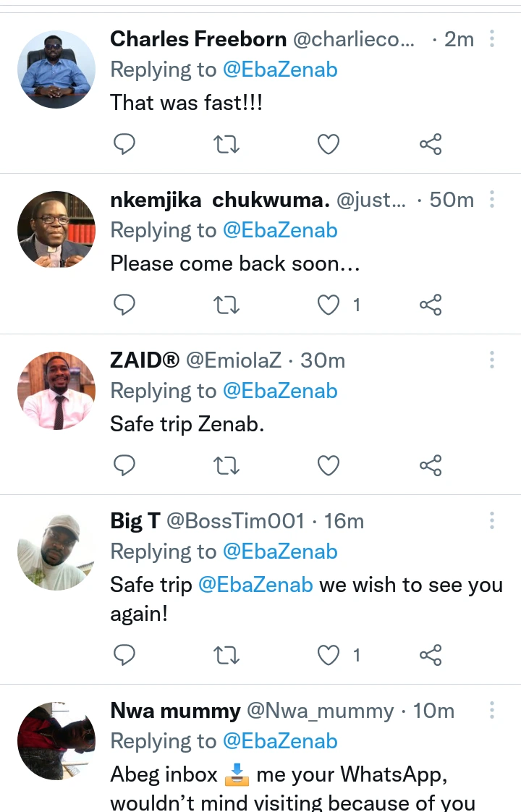Image resolution: width=521 pixels, height=812 pixels.
Task: Open more options on Charles Freeborn's tweet
Action: coord(492,38)
